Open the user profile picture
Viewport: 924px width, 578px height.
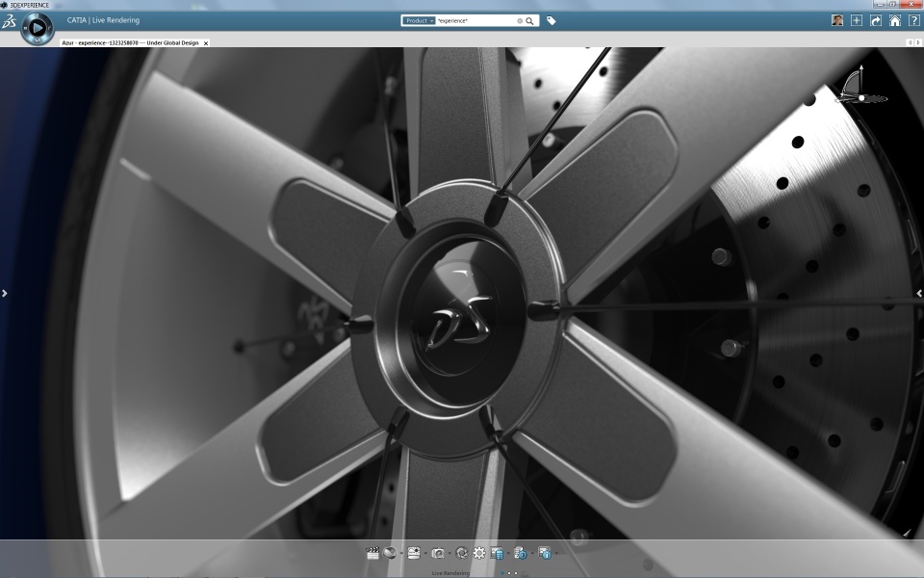[837, 20]
